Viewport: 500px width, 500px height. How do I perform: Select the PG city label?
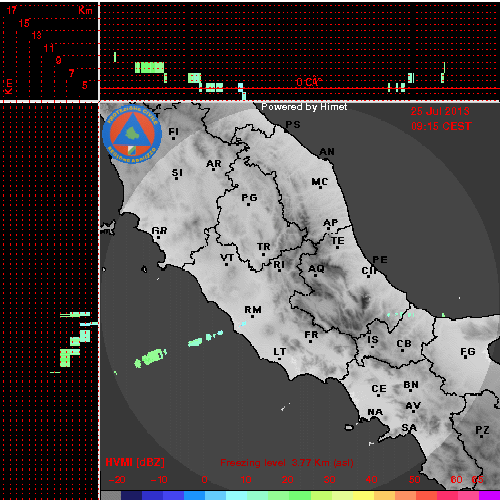(x=249, y=197)
